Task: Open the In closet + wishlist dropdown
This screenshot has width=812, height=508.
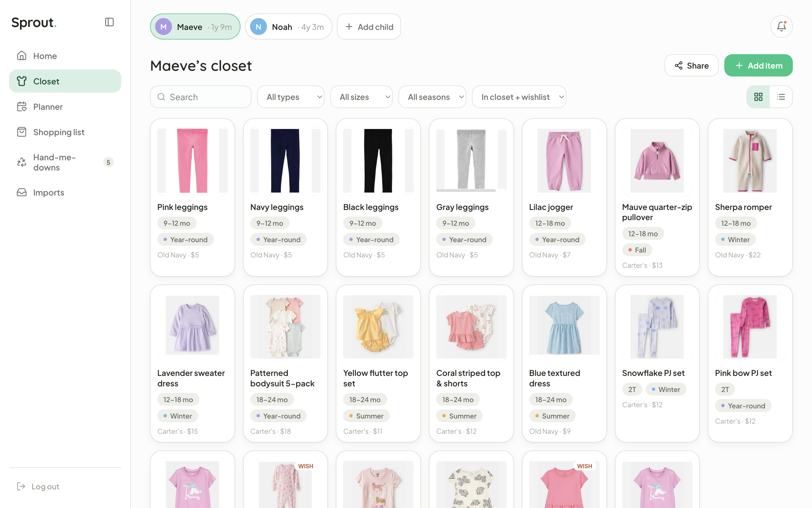Action: coord(519,97)
